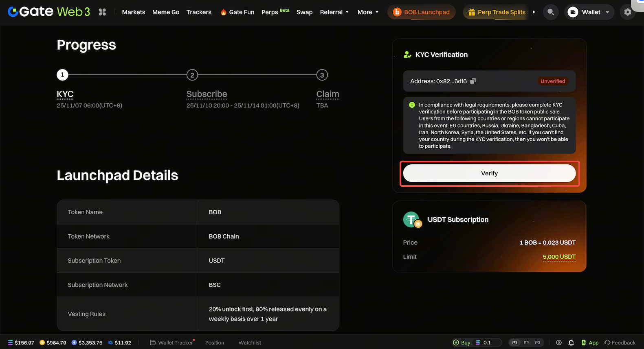Switch to the P2 preset
Screen dimensions: 644x349
[x=526, y=342]
